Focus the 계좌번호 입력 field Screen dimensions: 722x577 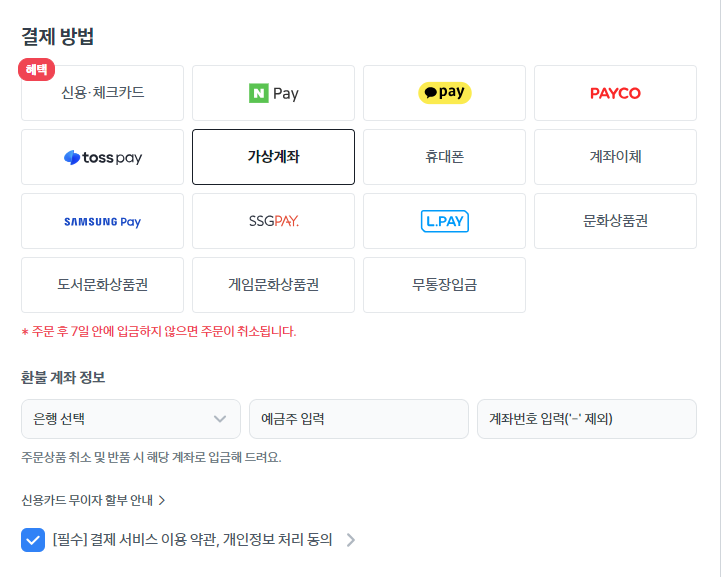[x=587, y=419]
